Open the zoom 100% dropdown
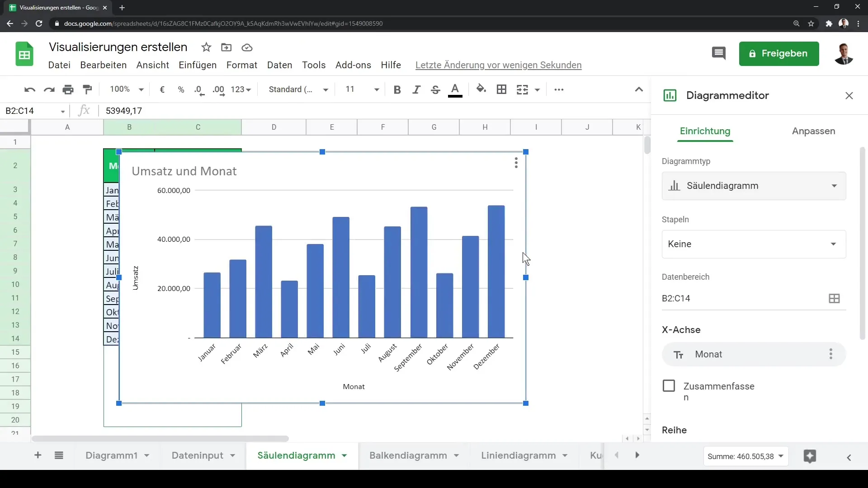 (x=127, y=89)
